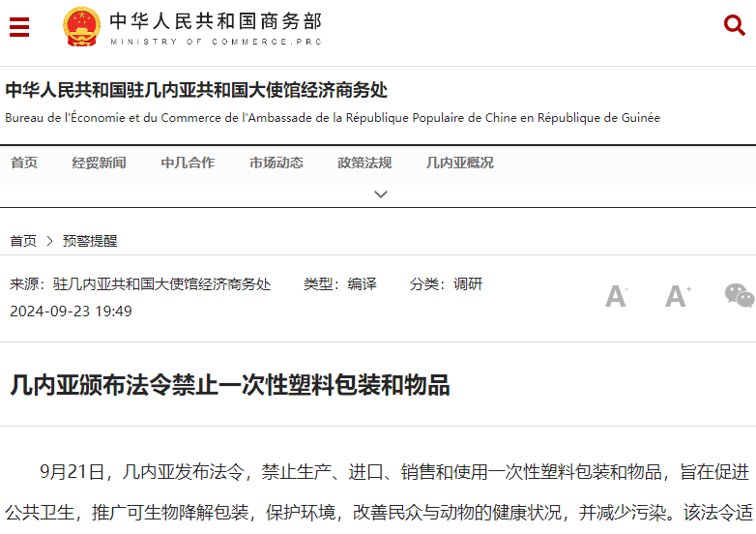Click the 预警提醒 breadcrumb link
756x534 pixels.
90,241
